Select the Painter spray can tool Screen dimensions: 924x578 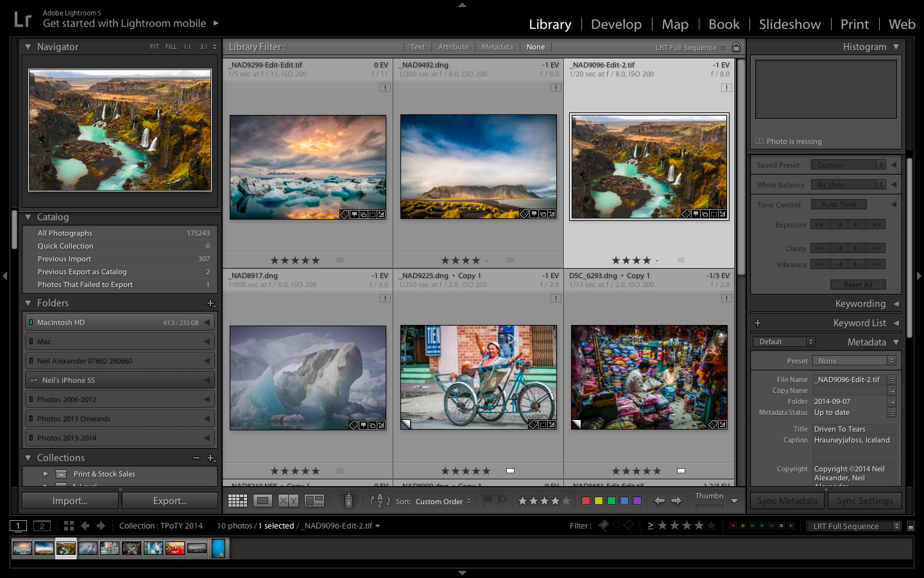point(348,500)
